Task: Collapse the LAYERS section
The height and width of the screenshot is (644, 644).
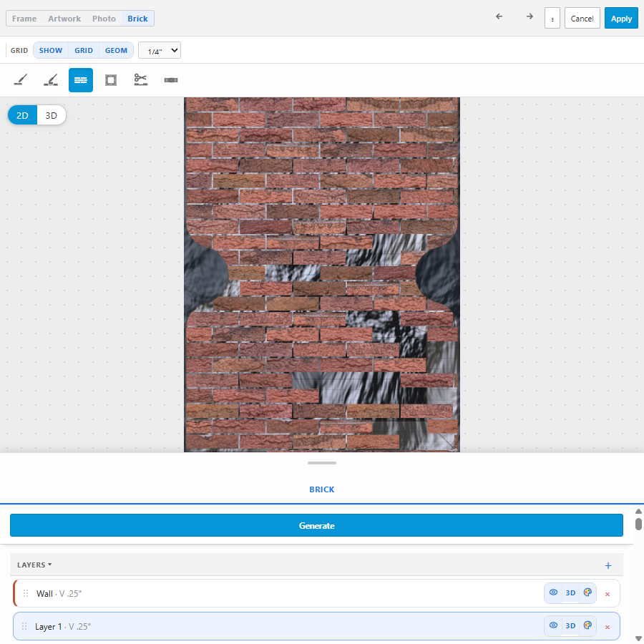Action: coord(34,565)
